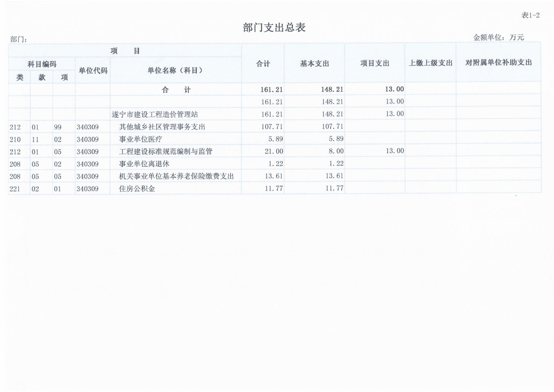Select the row name 遂宁市建设工程造价管理站
554x392 pixels.
point(155,115)
